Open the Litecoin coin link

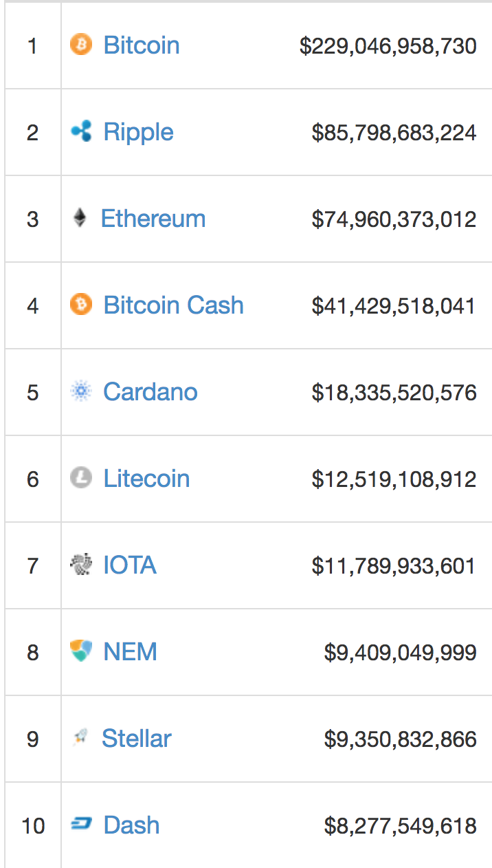tap(146, 479)
